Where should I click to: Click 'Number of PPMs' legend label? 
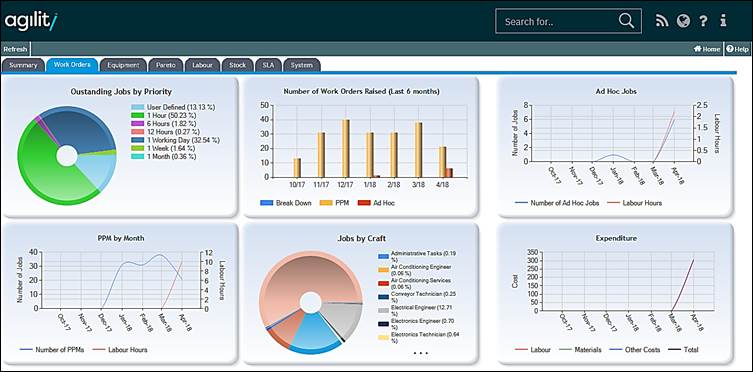click(60, 350)
